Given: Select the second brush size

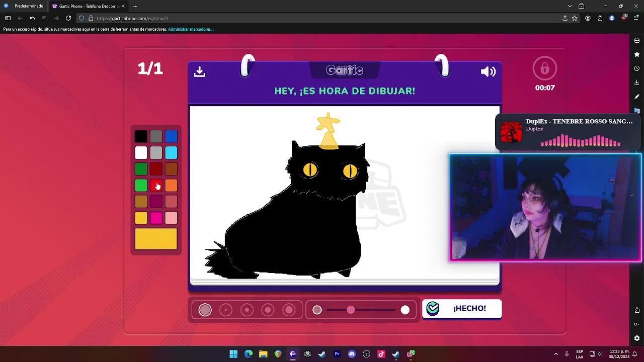Looking at the screenshot, I should click(x=226, y=310).
